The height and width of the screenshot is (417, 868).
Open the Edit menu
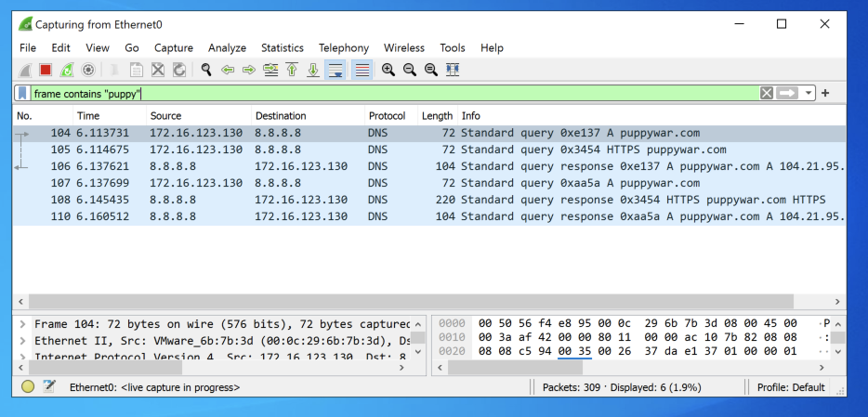(x=61, y=48)
